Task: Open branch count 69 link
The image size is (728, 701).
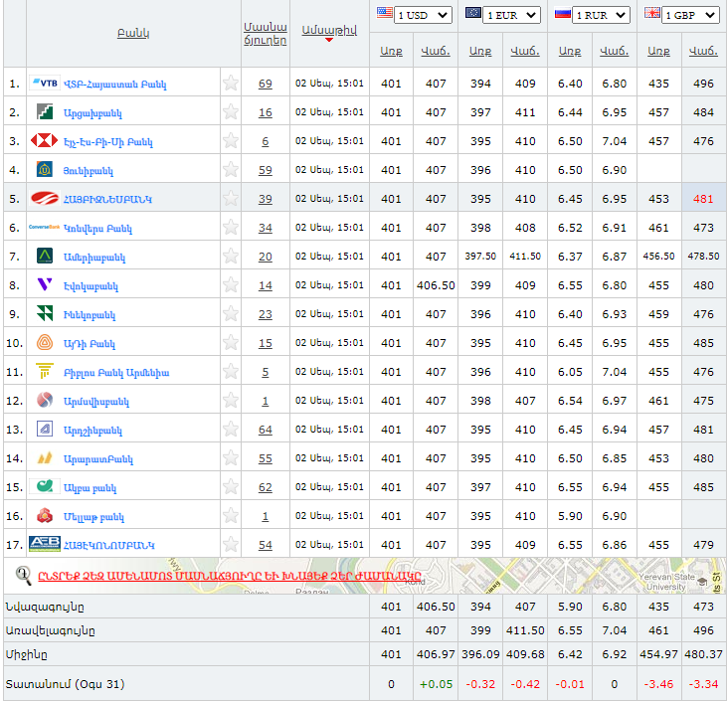Action: pyautogui.click(x=266, y=84)
